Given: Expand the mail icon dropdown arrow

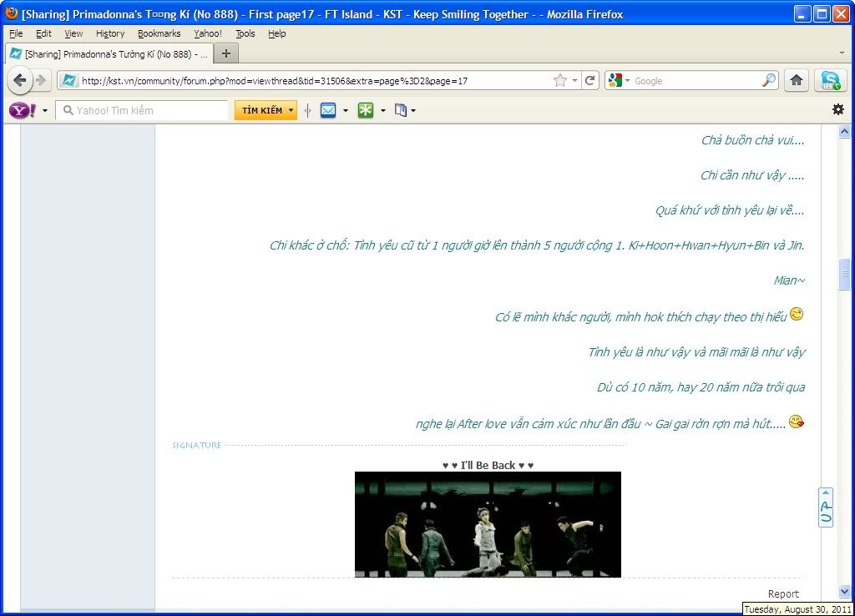Looking at the screenshot, I should [x=346, y=111].
